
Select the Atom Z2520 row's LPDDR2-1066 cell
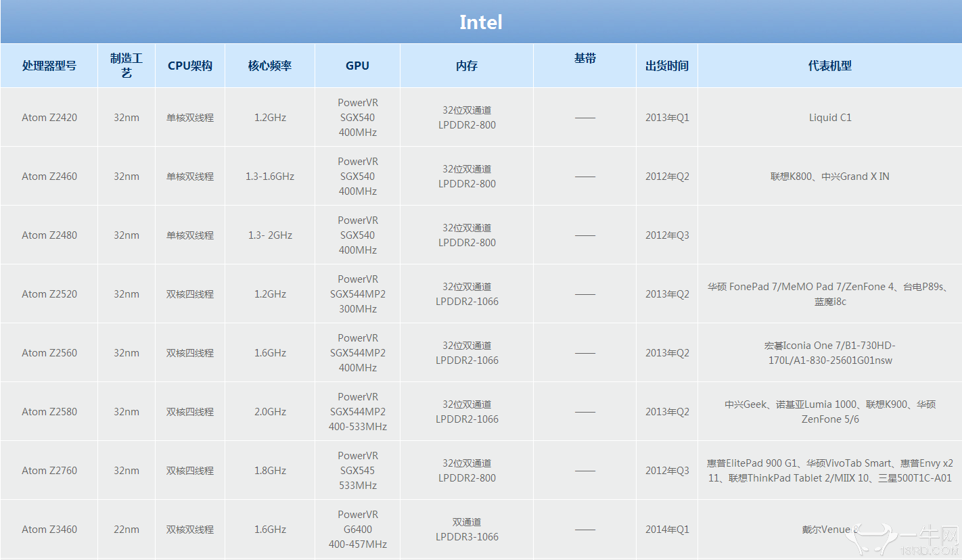(467, 294)
